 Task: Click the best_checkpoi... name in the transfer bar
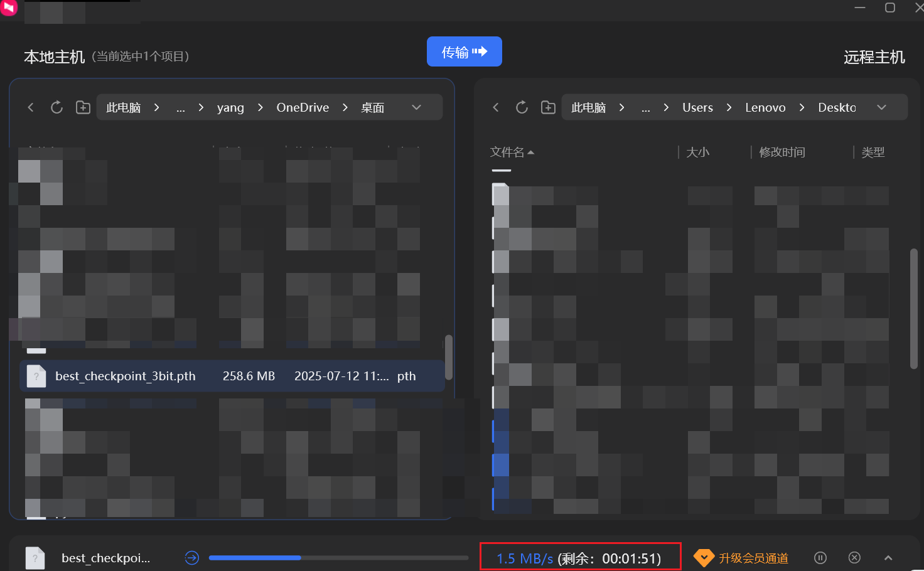pos(105,558)
